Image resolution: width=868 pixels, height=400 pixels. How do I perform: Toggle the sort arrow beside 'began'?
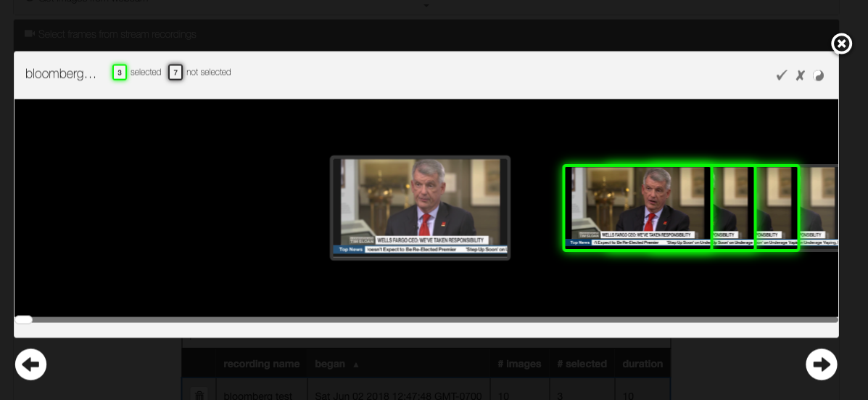click(x=356, y=364)
